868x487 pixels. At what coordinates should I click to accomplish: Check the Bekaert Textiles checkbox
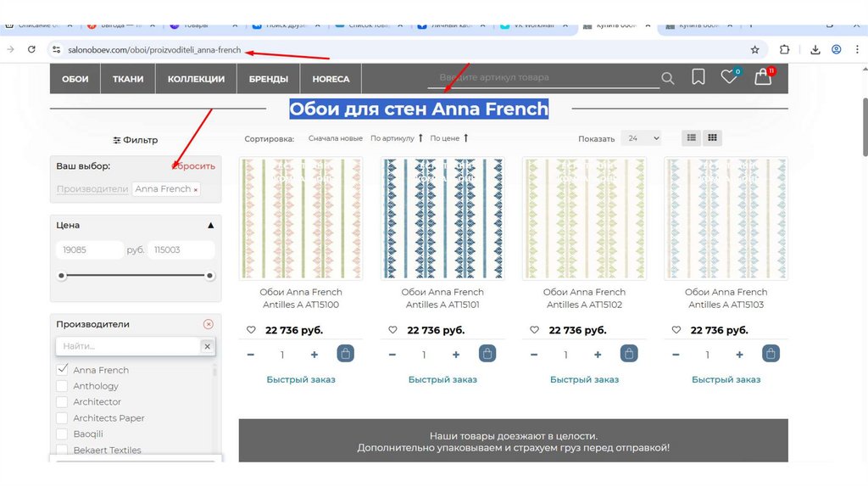[62, 450]
